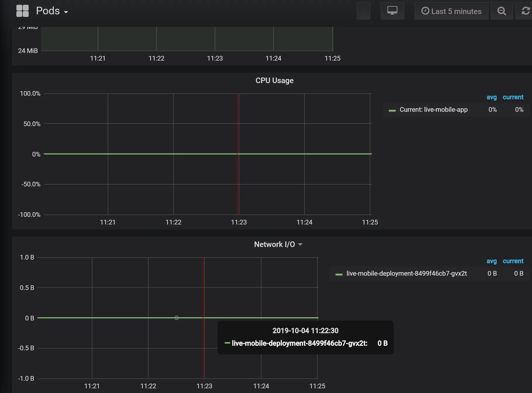Screen dimensions: 532x393
Task: Click the blank button left of TV icon
Action: pyautogui.click(x=364, y=11)
